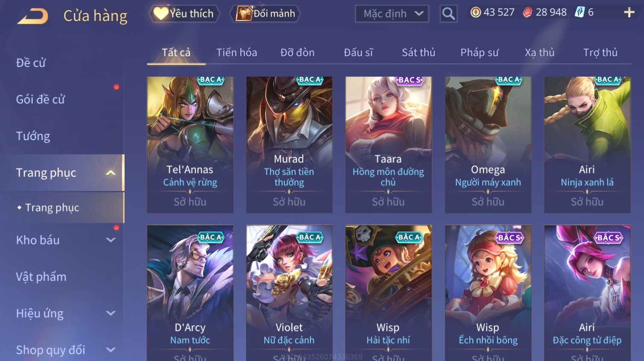Select the Tiến hóa tab
Image resolution: width=644 pixels, height=361 pixels.
236,53
